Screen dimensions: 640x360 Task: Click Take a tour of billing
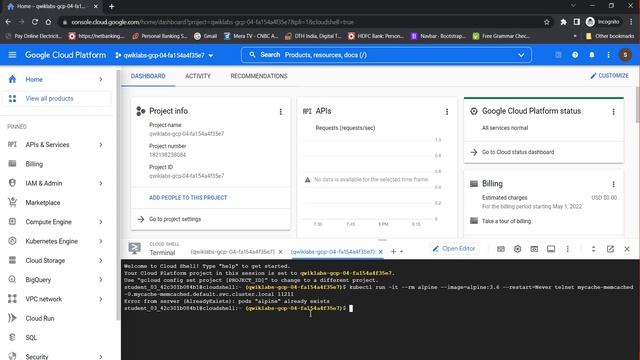click(506, 221)
